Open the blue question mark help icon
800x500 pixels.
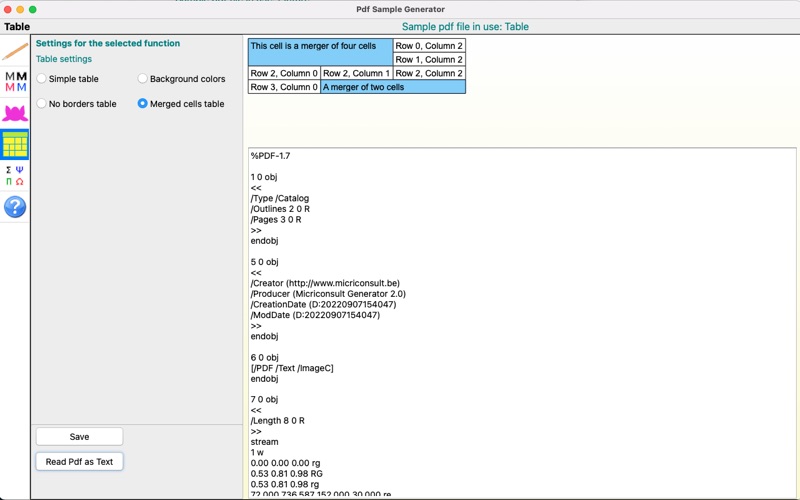point(15,207)
